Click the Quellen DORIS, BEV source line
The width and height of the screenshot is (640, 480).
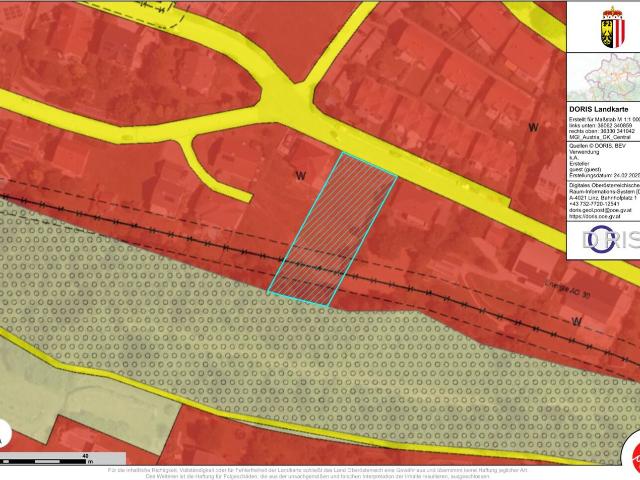pyautogui.click(x=598, y=145)
